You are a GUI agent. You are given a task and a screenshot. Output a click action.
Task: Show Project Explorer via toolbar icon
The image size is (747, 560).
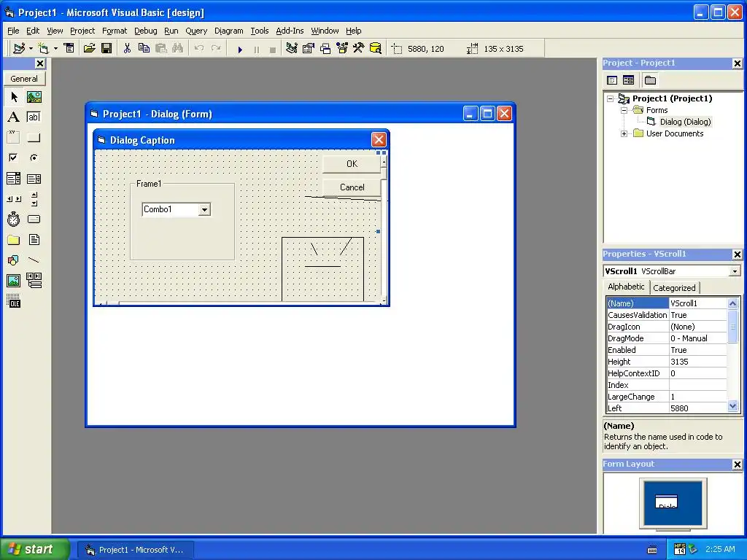click(x=292, y=48)
